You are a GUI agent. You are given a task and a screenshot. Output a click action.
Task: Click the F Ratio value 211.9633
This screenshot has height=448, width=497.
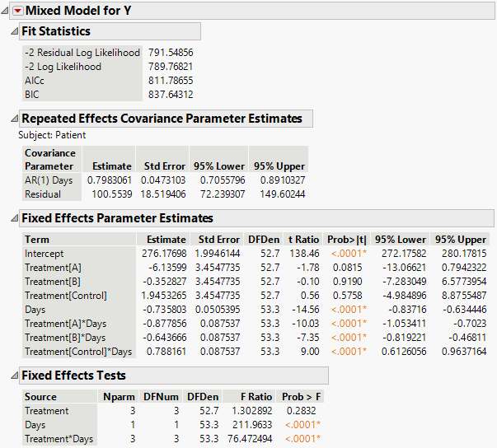point(252,425)
